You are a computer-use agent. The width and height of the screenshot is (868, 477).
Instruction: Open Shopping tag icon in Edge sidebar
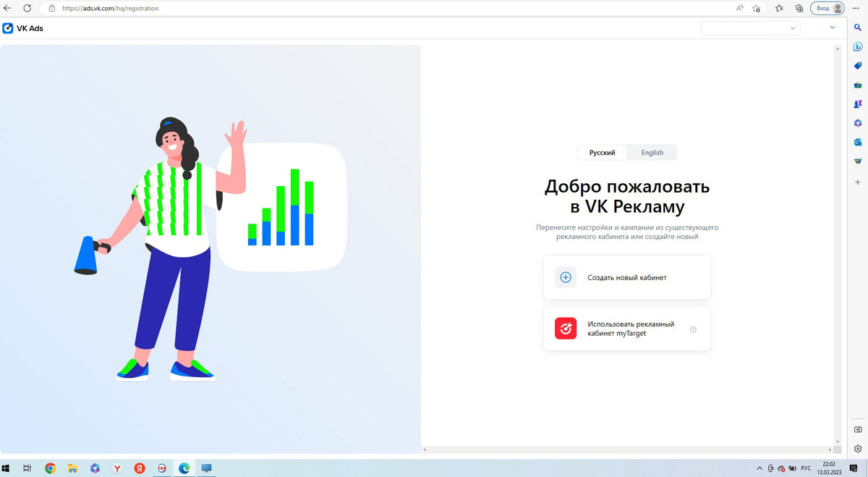858,66
